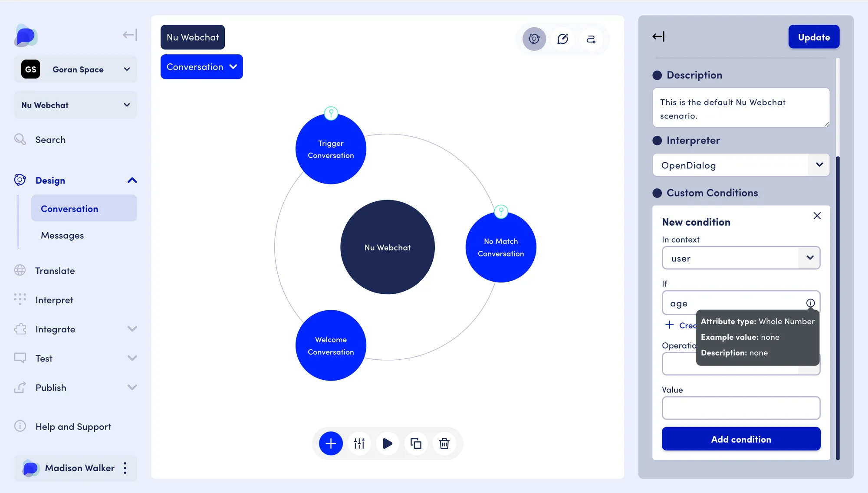Click the Value input field

741,408
